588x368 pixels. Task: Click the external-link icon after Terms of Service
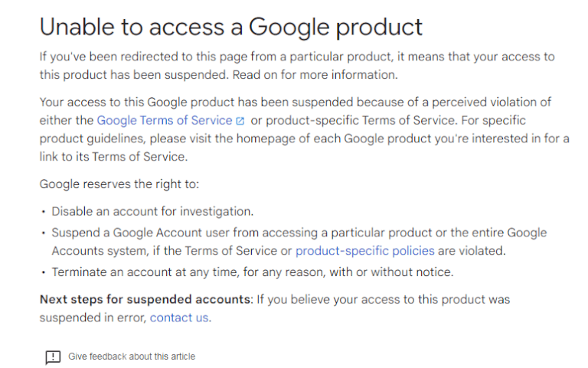point(240,121)
